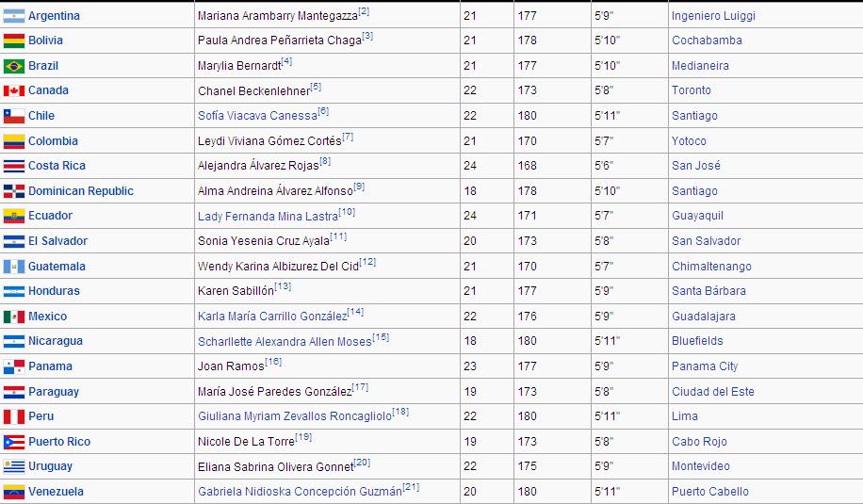Follow the Dominican Republic link
The image size is (863, 504).
[x=81, y=191]
